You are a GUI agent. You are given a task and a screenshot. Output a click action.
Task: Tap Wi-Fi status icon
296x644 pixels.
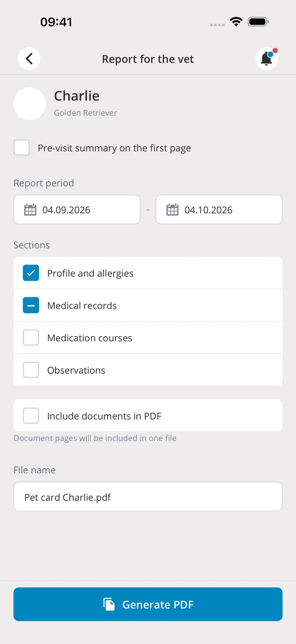click(236, 22)
